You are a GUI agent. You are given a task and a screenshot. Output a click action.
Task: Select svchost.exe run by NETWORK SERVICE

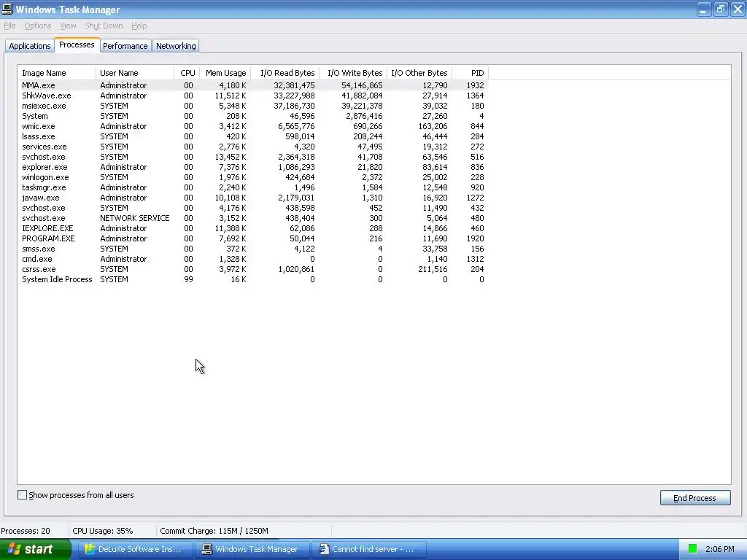(x=253, y=218)
